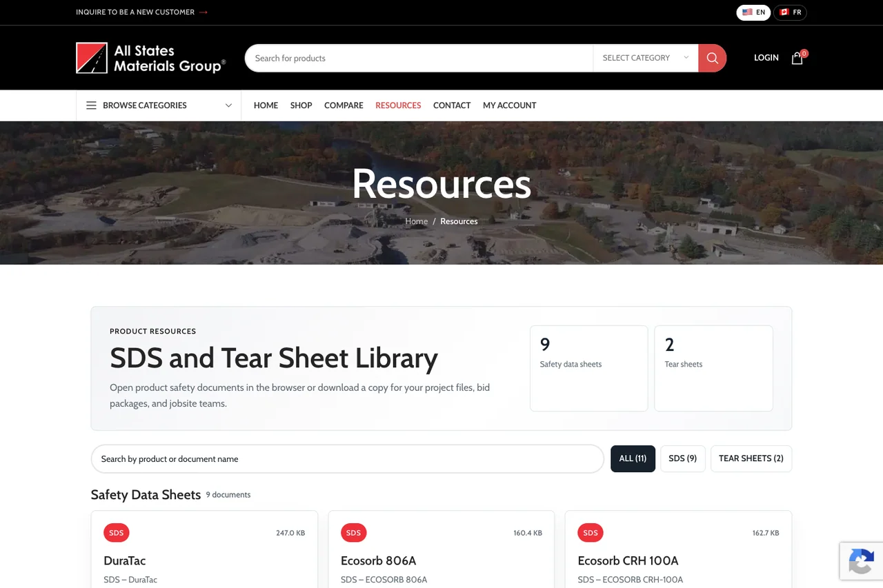Viewport: 883px width, 588px height.
Task: Click the SDS – ECOSORB CRH-100A subtitle
Action: click(631, 580)
